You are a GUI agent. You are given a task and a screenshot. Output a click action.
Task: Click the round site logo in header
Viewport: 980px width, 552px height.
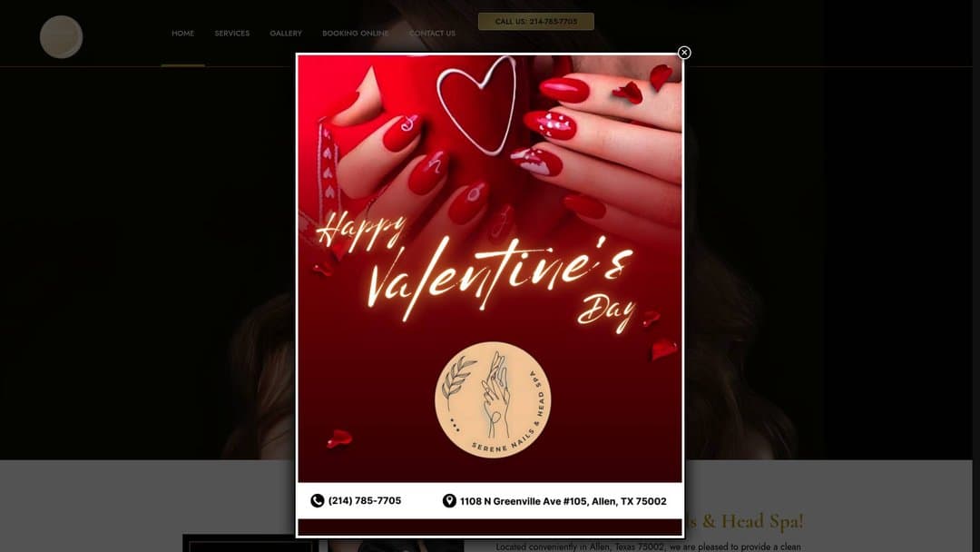62,37
